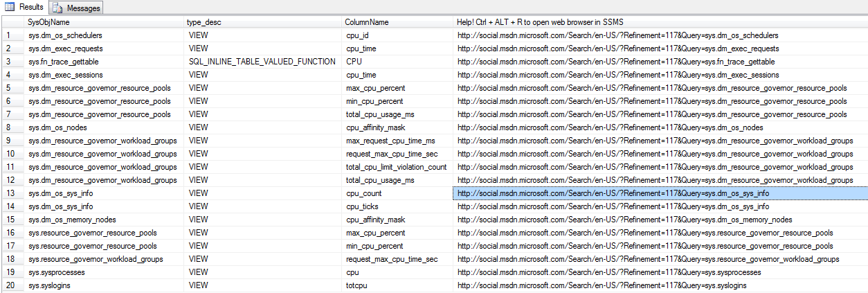Viewport: 868px width, 293px height.
Task: Click the Results grid icon
Action: pos(10,7)
